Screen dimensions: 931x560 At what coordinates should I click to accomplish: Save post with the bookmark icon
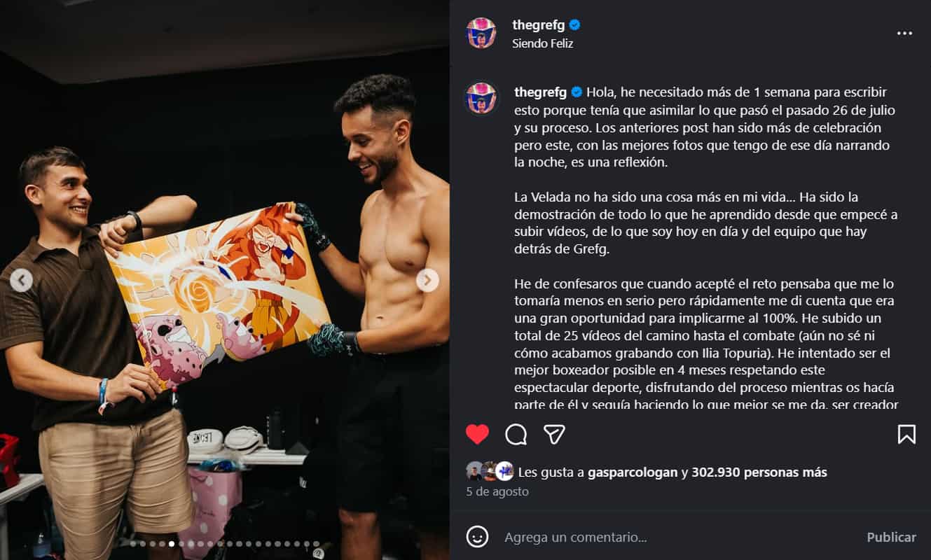[x=906, y=435]
